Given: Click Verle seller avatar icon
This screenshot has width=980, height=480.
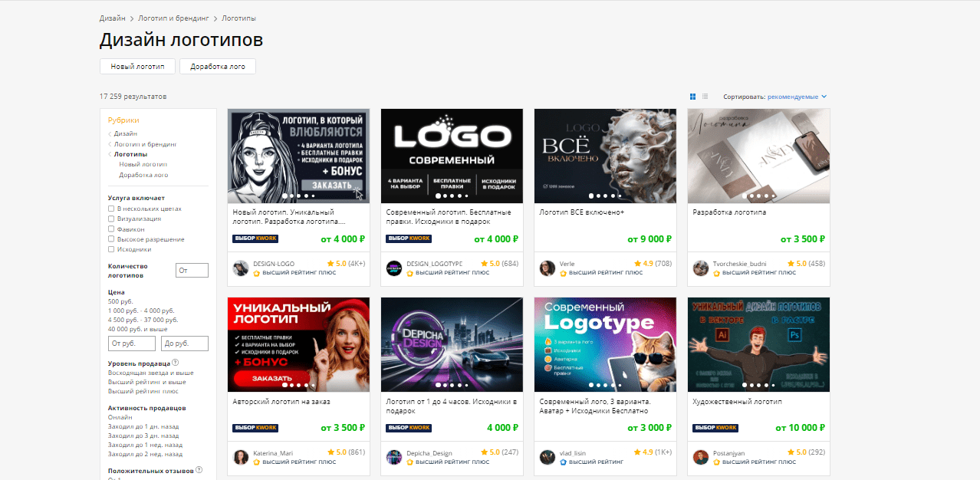Looking at the screenshot, I should click(548, 268).
